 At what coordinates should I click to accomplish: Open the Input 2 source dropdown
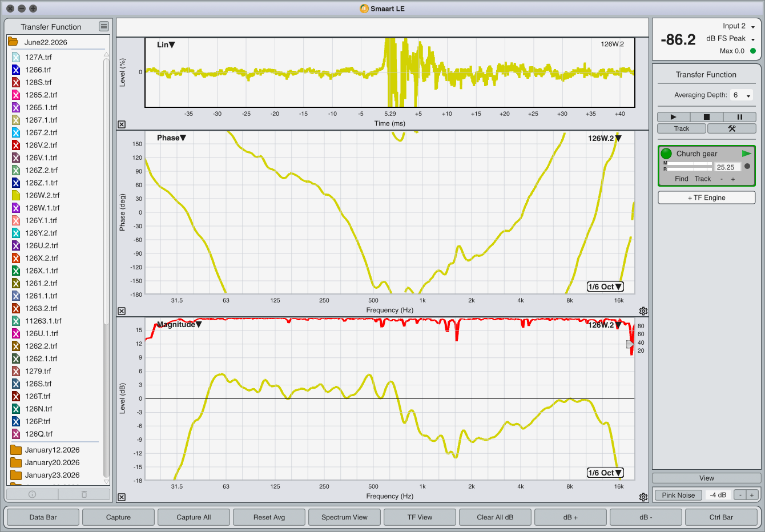pyautogui.click(x=739, y=26)
